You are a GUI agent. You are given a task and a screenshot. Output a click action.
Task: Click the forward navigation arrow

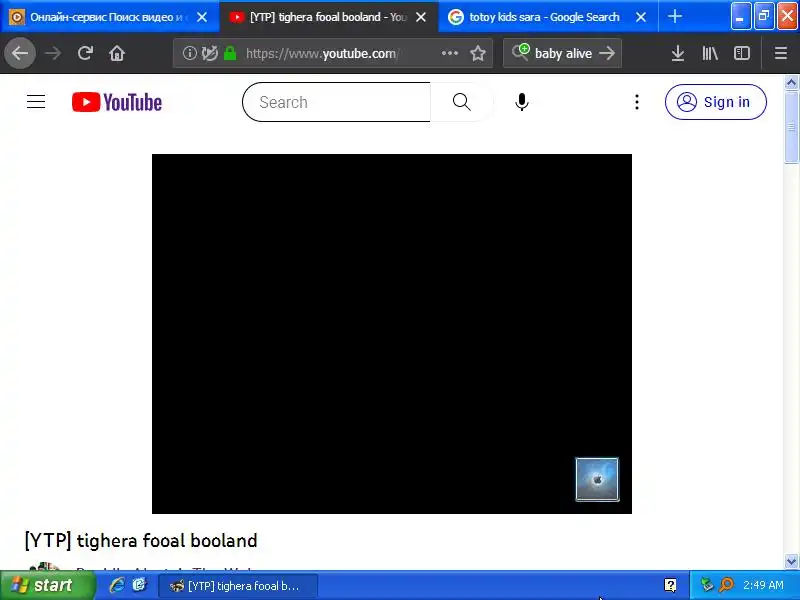pos(53,53)
